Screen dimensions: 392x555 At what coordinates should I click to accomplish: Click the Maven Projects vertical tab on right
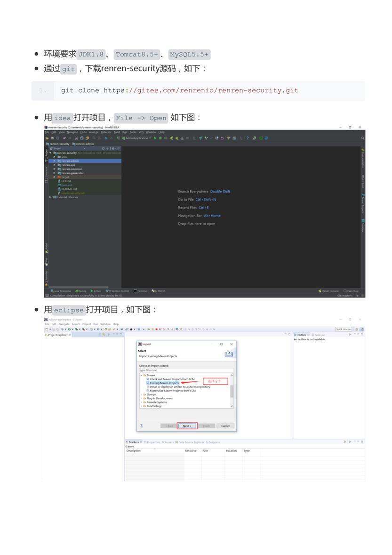pyautogui.click(x=363, y=204)
